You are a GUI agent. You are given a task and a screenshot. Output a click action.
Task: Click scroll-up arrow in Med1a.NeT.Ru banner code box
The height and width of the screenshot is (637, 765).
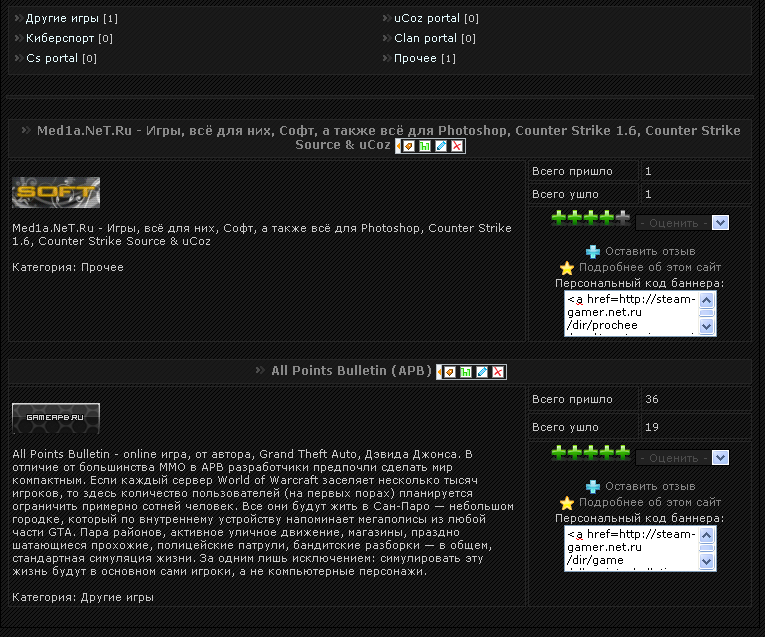coord(707,299)
